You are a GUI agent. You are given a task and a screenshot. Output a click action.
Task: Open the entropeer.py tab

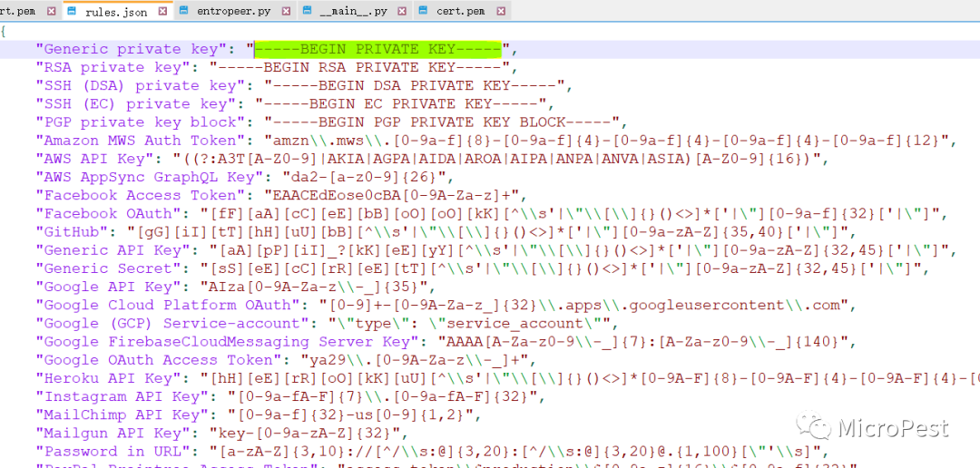(234, 11)
